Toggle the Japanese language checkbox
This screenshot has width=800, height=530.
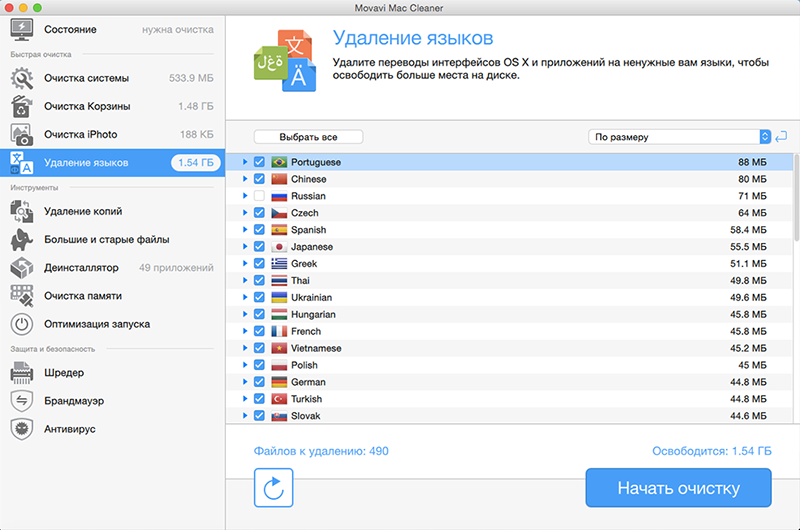pos(259,247)
